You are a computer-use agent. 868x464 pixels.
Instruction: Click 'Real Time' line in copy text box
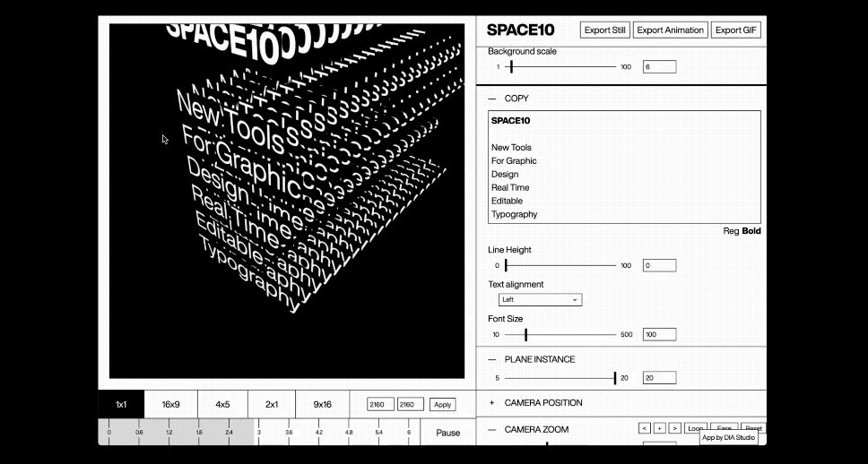point(510,187)
